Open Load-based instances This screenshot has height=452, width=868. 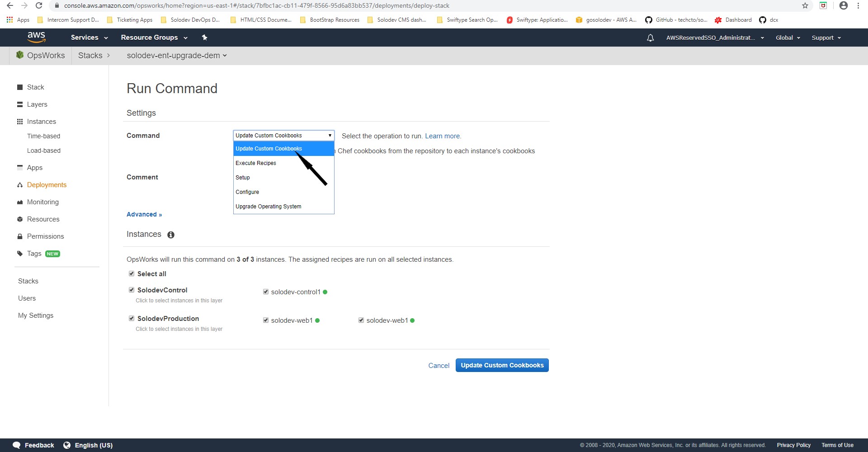[43, 151]
